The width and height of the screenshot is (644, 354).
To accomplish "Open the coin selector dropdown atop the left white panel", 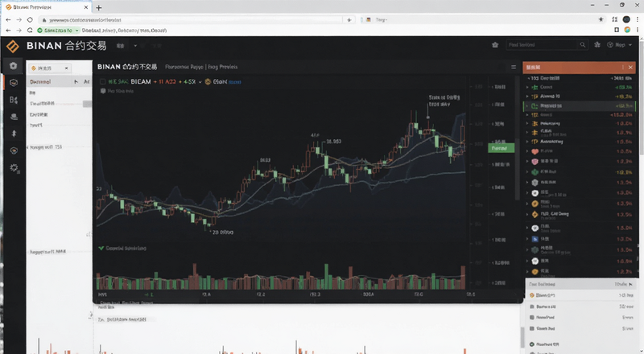I will (49, 68).
